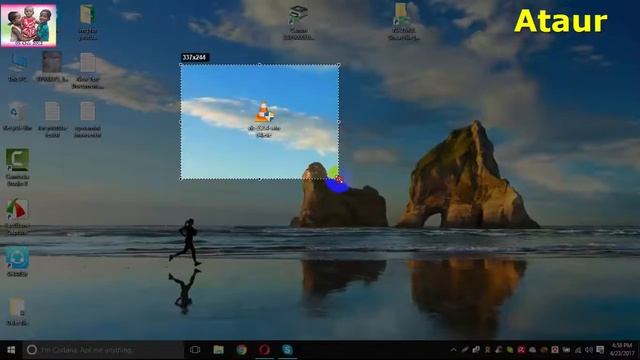Screen dimensions: 640x360
Task: Switch to Skype in the taskbar
Action: pyautogui.click(x=287, y=350)
